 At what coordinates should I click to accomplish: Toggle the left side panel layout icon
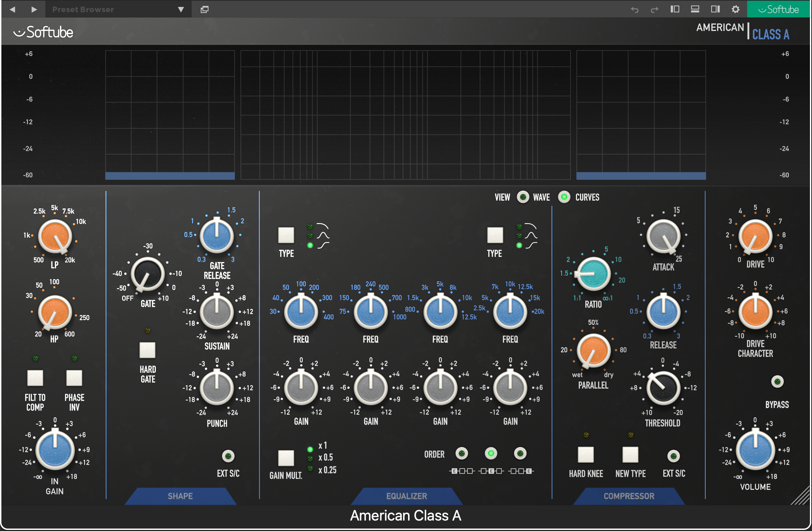(x=675, y=9)
